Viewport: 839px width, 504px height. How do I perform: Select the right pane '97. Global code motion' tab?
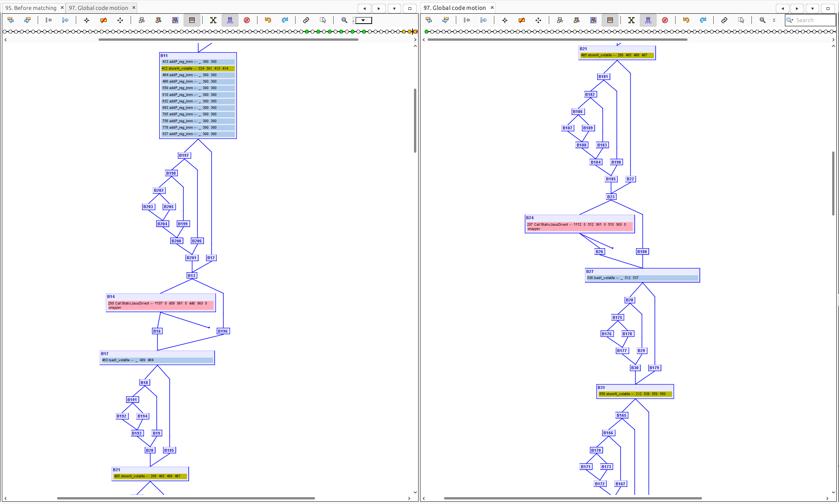(x=454, y=8)
